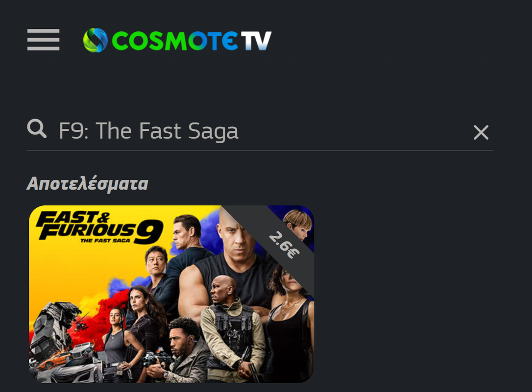Click 'THE FAST SAGA' subtitle on poster
This screenshot has width=532, height=392.
[105, 241]
